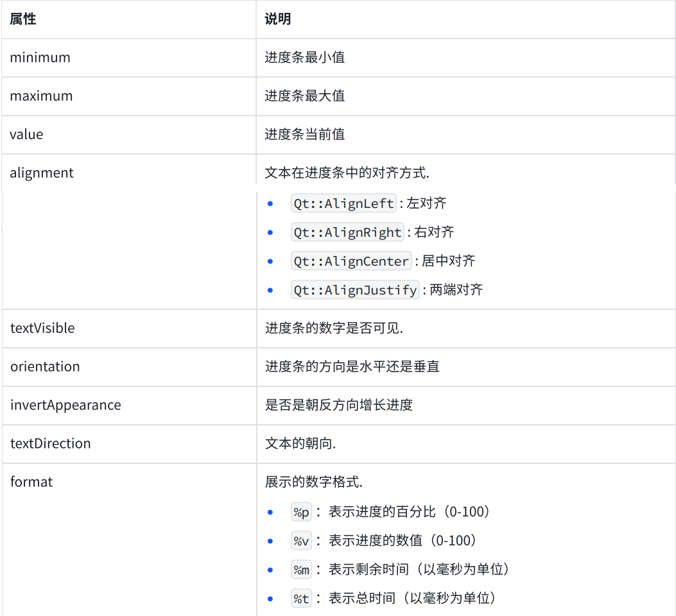
Task: Click the minimum property cell
Action: coord(128,58)
